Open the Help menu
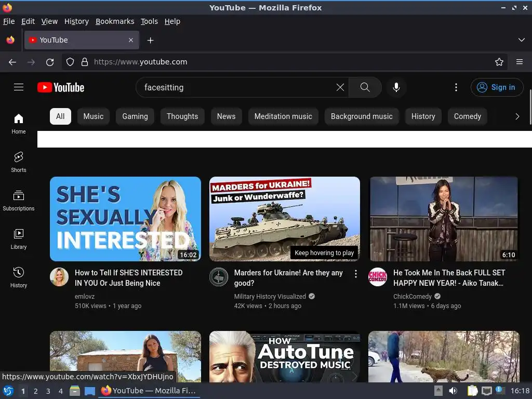The height and width of the screenshot is (399, 532). [x=172, y=21]
